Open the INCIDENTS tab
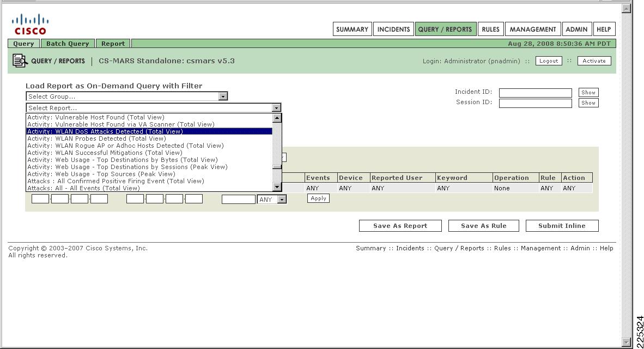The width and height of the screenshot is (644, 349). point(393,29)
